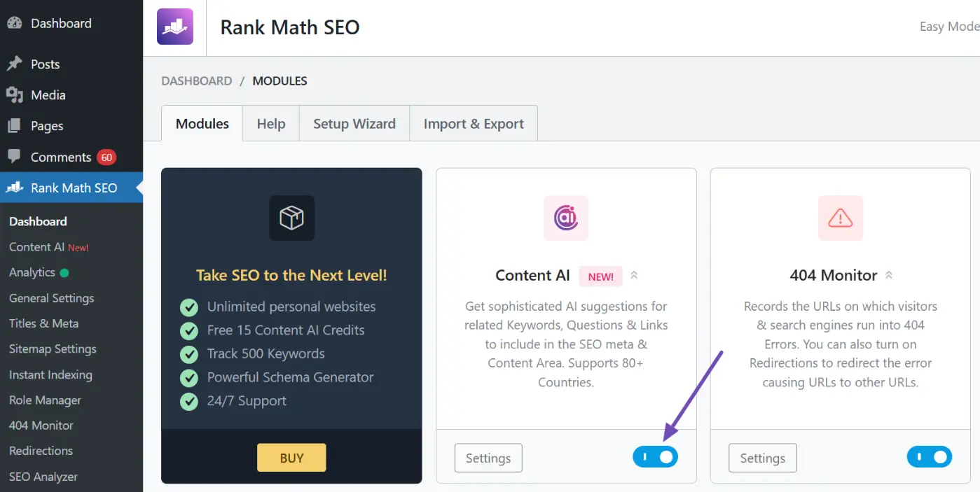
Task: Open the Rank Math SEO plugin logo icon
Action: click(174, 26)
